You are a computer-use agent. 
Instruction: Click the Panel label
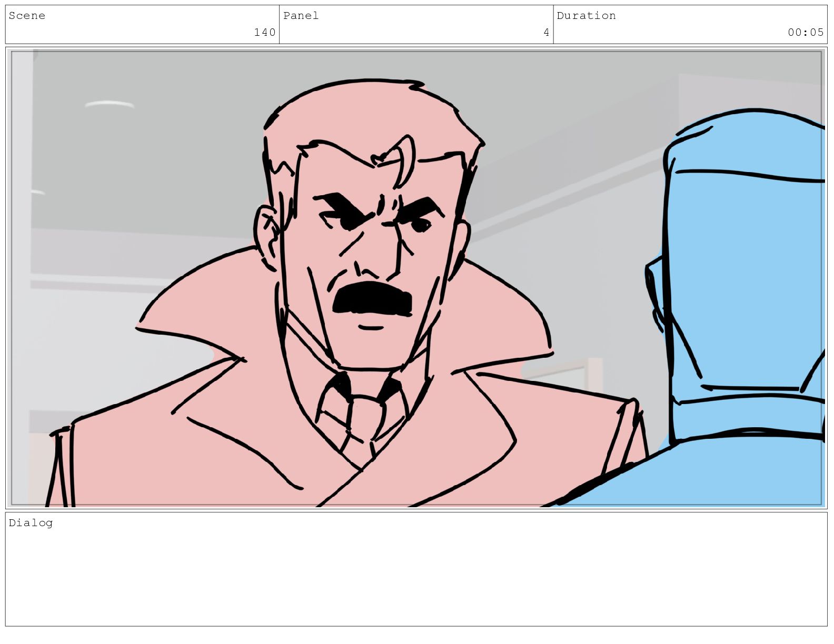[x=301, y=16]
